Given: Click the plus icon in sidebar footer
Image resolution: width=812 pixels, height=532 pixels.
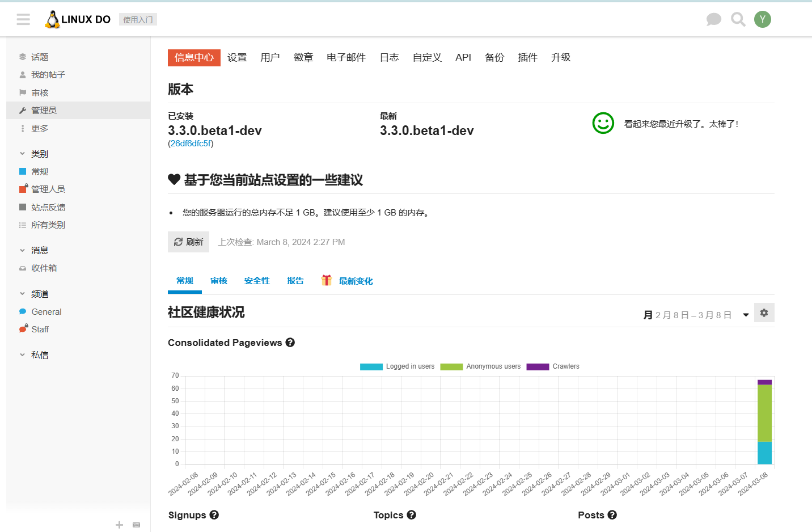Looking at the screenshot, I should pos(119,525).
